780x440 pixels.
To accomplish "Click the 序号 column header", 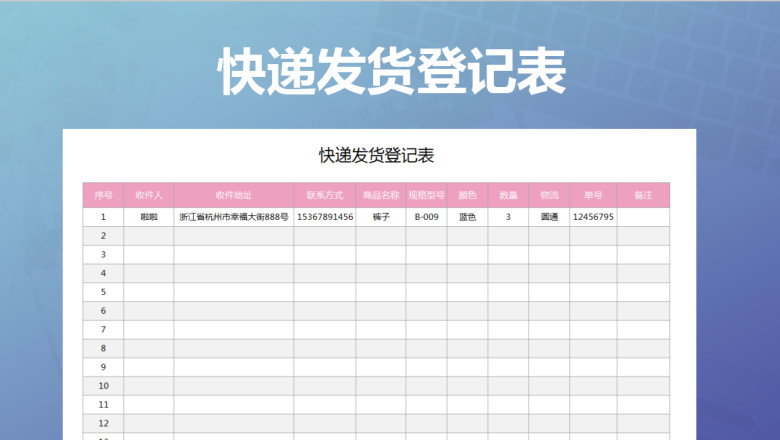I will 103,195.
